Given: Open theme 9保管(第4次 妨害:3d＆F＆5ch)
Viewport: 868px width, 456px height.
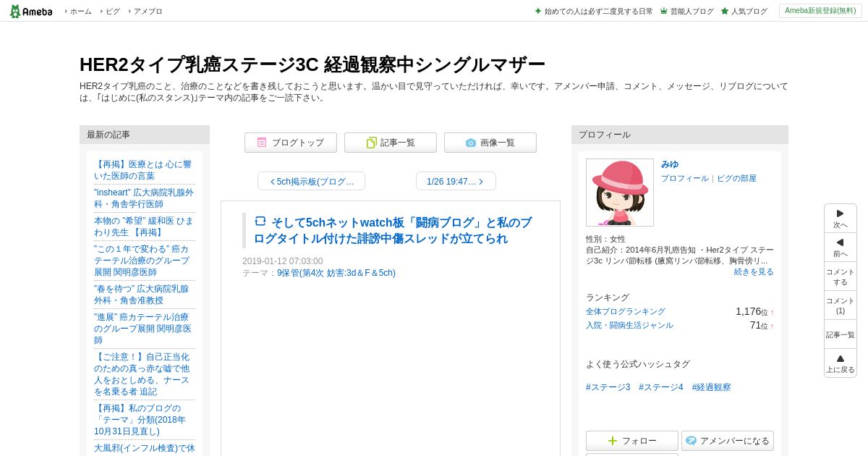Looking at the screenshot, I should [x=336, y=273].
